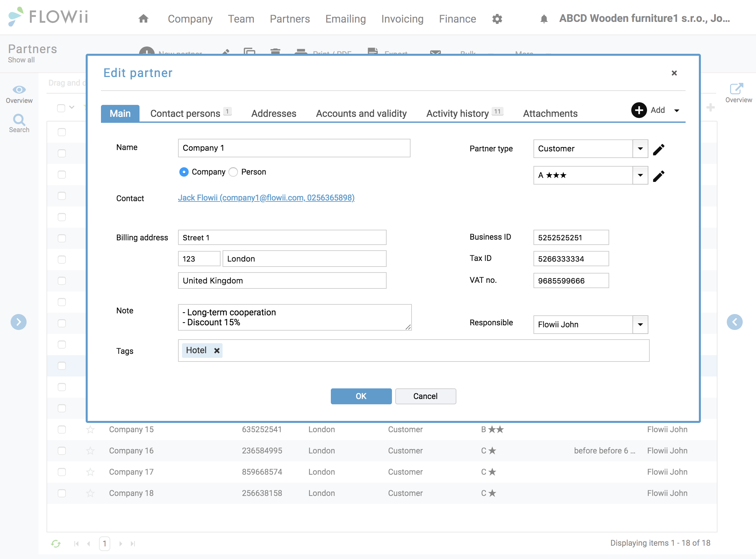This screenshot has height=559, width=756.
Task: Open the Attachments tab
Action: pyautogui.click(x=550, y=114)
